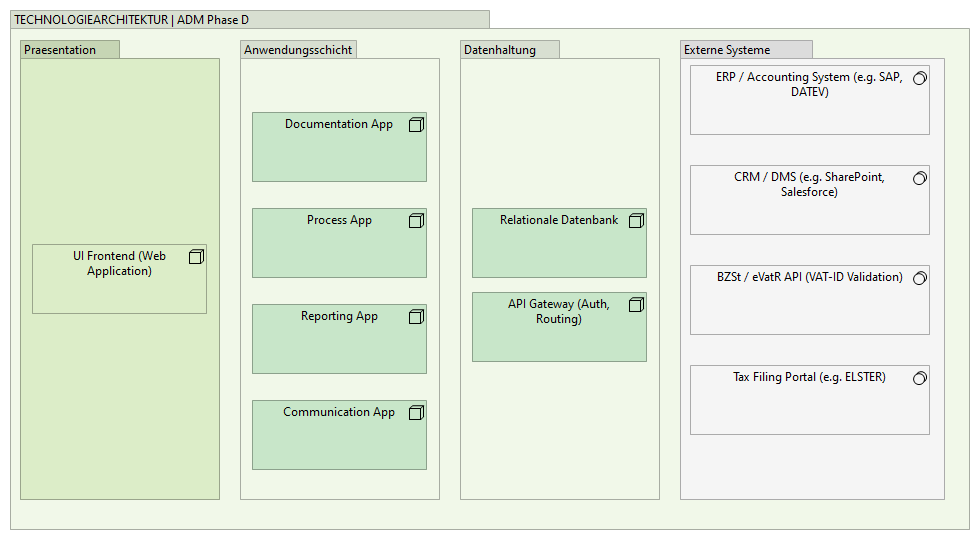Click the interface icon on CRM / DMS

919,178
